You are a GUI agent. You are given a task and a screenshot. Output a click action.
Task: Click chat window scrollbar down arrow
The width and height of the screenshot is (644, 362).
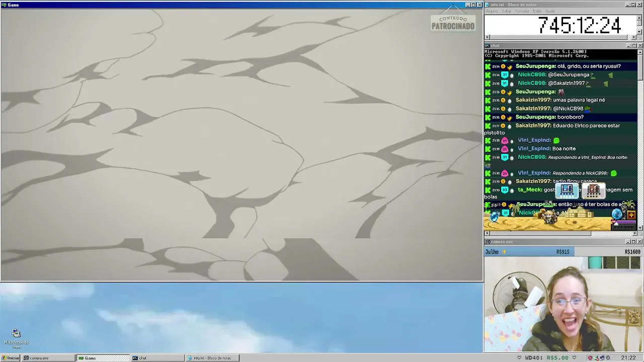pyautogui.click(x=640, y=228)
